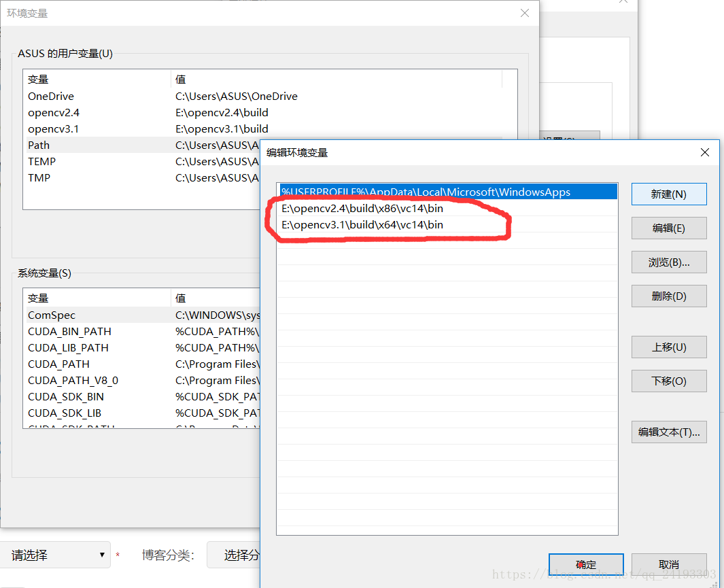Screen dimensions: 724x588
Task: Click the 上移(U) move up button
Action: click(668, 347)
